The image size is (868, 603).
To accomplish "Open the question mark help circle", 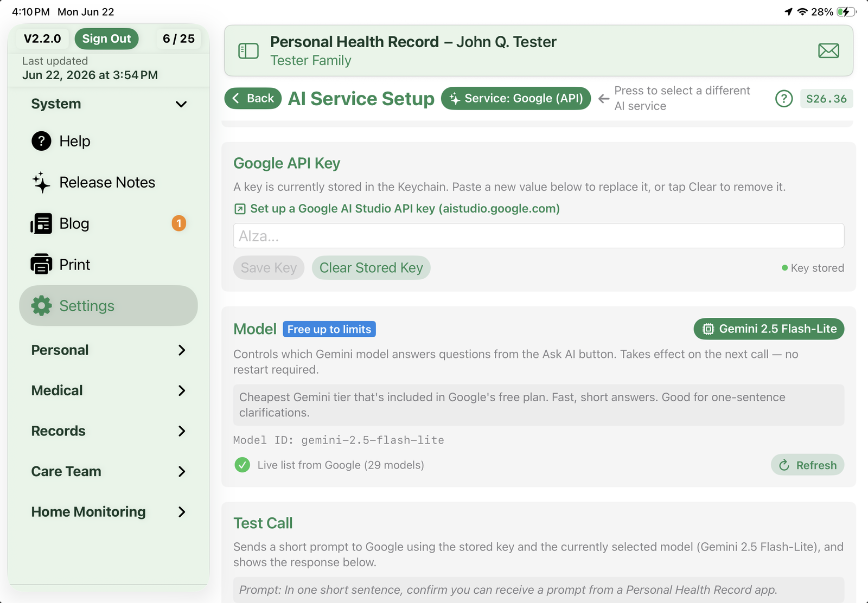I will pos(784,99).
